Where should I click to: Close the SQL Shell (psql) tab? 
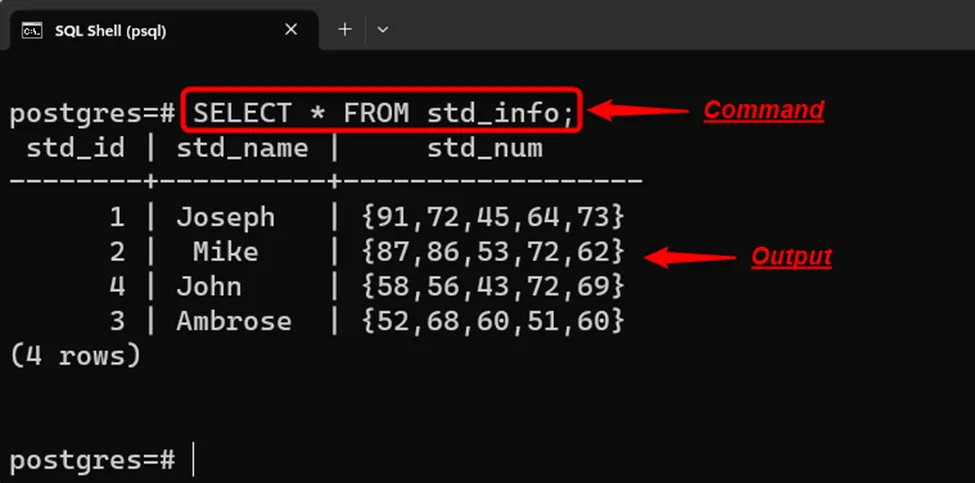pyautogui.click(x=291, y=30)
